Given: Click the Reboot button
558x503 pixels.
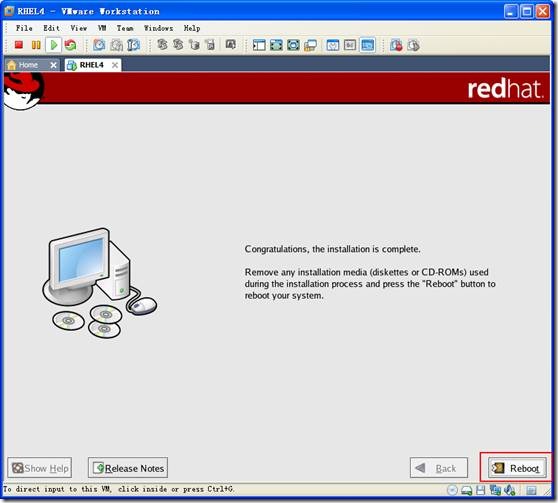Looking at the screenshot, I should coord(517,468).
